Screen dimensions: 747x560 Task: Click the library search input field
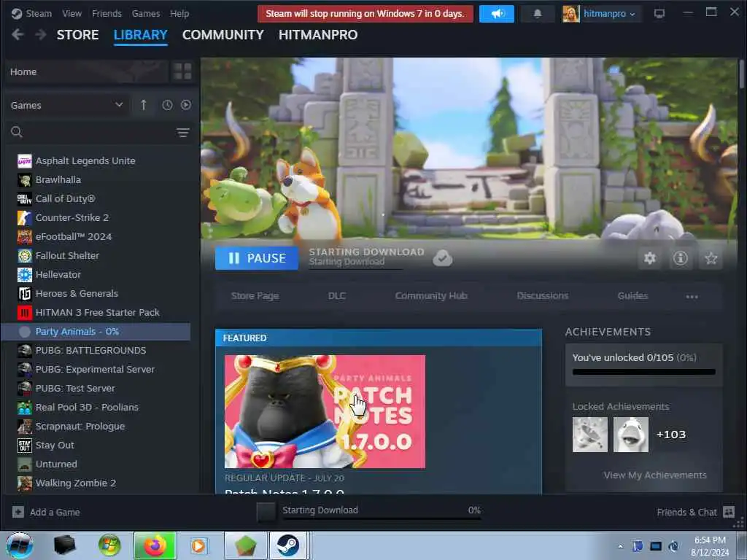99,133
